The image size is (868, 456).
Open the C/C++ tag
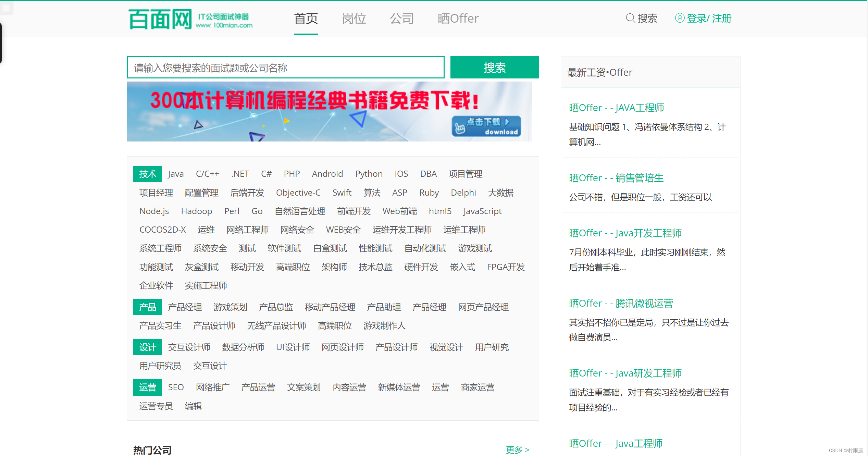pos(207,174)
